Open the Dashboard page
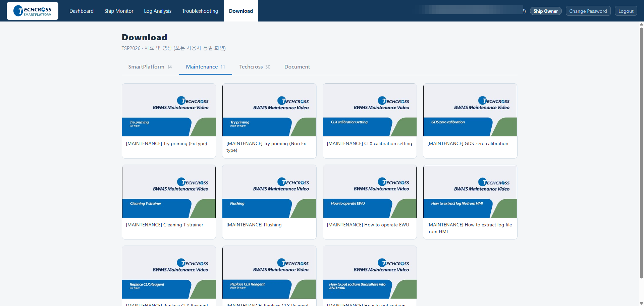This screenshot has height=306, width=644. (x=82, y=11)
